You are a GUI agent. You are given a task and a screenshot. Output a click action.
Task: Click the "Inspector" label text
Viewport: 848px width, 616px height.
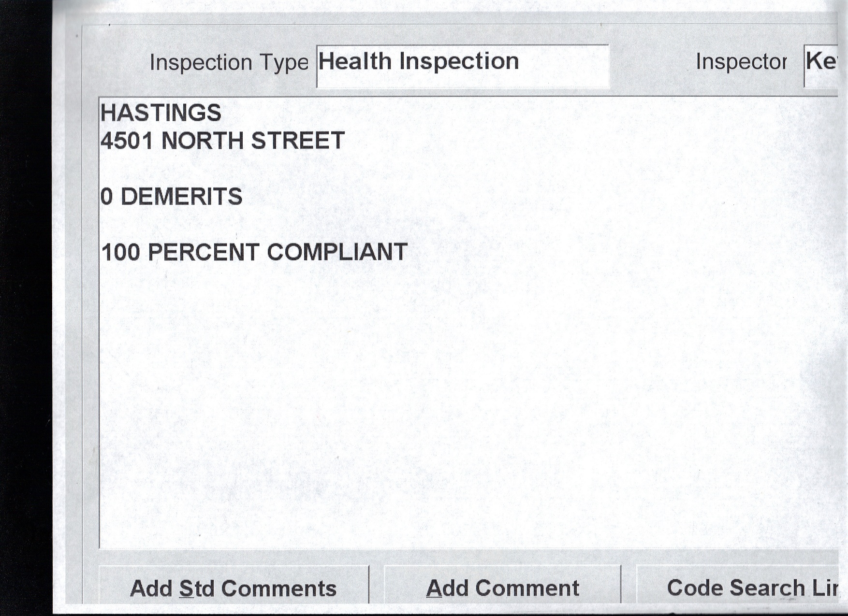[x=741, y=62]
